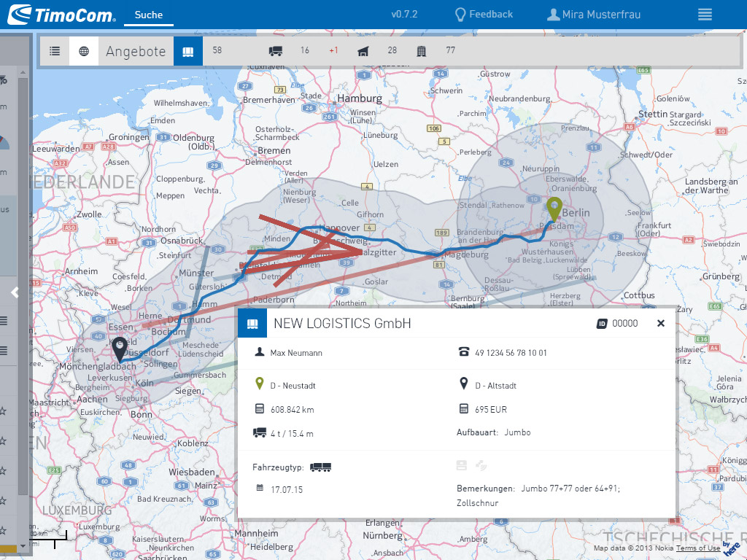The width and height of the screenshot is (747, 560).
Task: Click the 77 company count
Action: click(x=451, y=50)
